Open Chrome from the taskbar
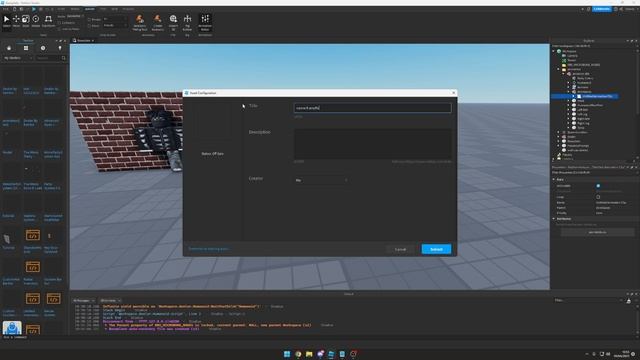This screenshot has width=640, height=360. click(298, 354)
